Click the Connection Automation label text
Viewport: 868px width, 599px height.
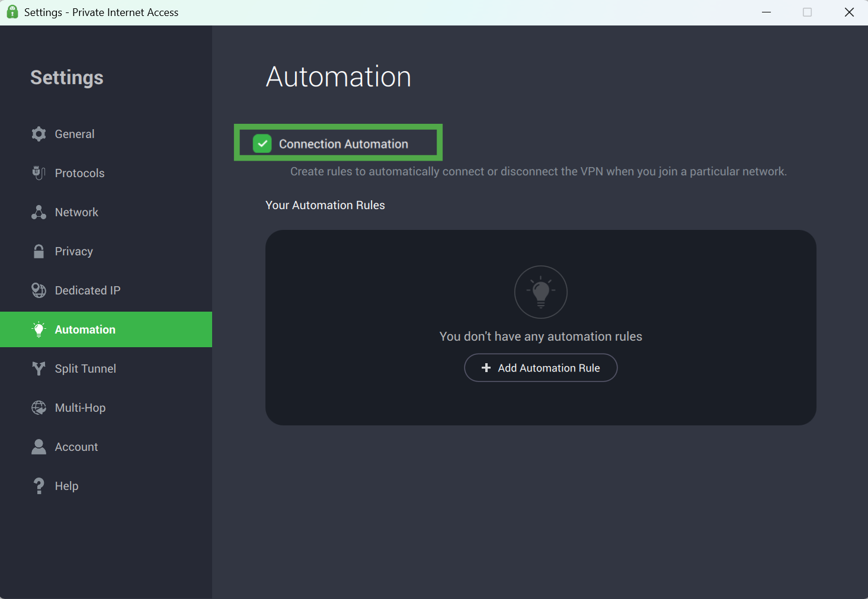(x=344, y=144)
